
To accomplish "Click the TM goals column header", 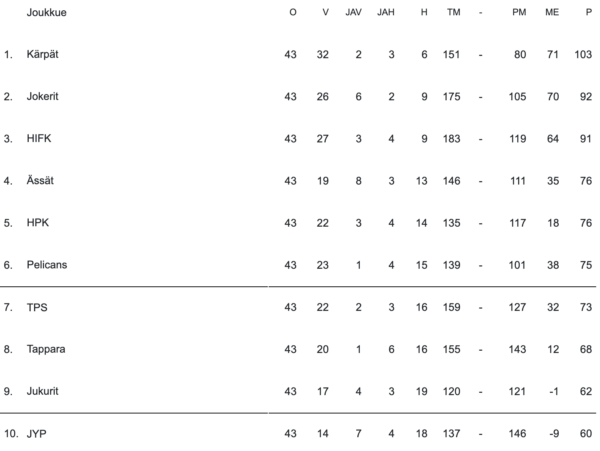I will point(453,12).
